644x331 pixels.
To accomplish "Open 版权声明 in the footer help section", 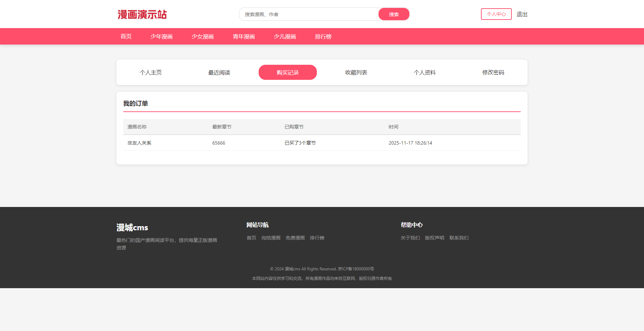I will click(434, 238).
